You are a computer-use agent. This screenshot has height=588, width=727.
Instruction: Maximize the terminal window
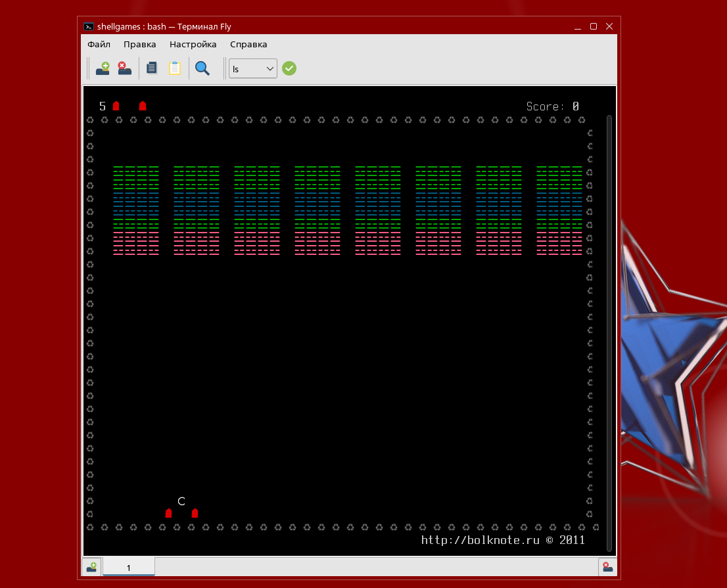pyautogui.click(x=594, y=26)
